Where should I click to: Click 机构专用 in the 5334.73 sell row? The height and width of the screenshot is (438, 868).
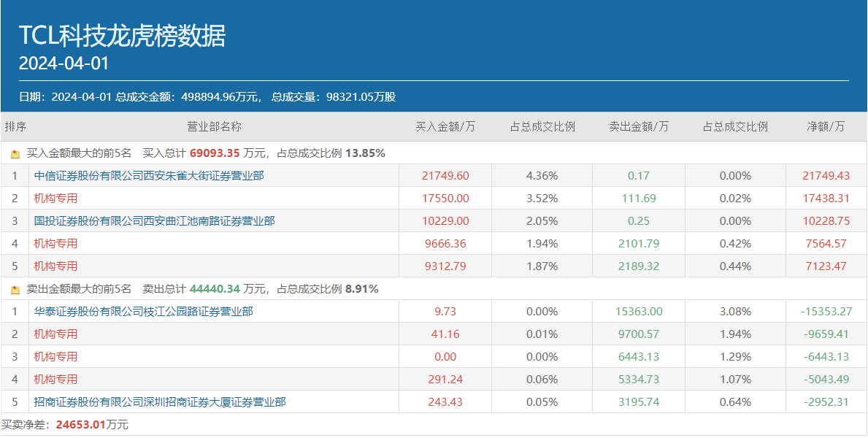click(x=55, y=380)
